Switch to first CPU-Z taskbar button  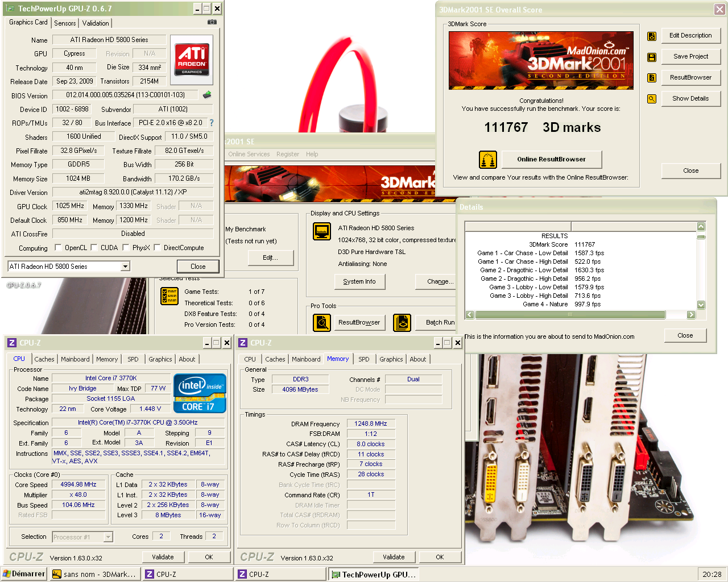tap(187, 574)
